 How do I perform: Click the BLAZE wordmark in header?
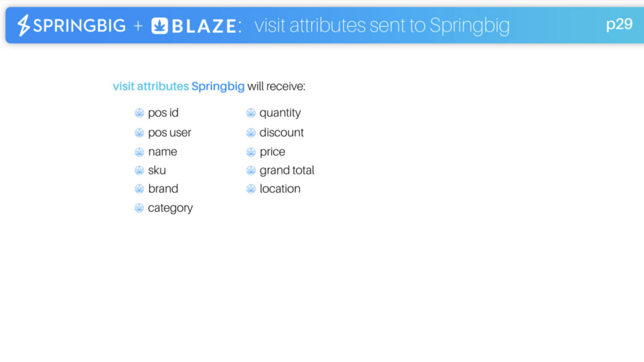204,26
